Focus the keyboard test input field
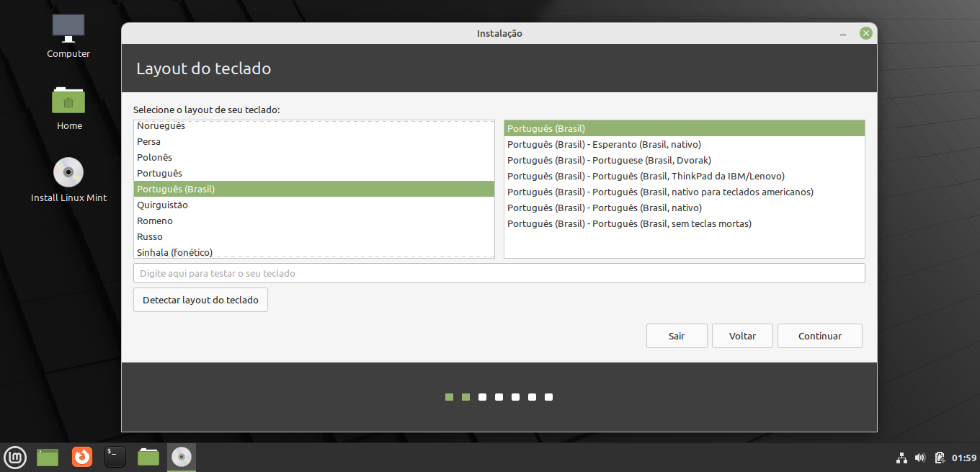This screenshot has height=472, width=980. (x=499, y=273)
